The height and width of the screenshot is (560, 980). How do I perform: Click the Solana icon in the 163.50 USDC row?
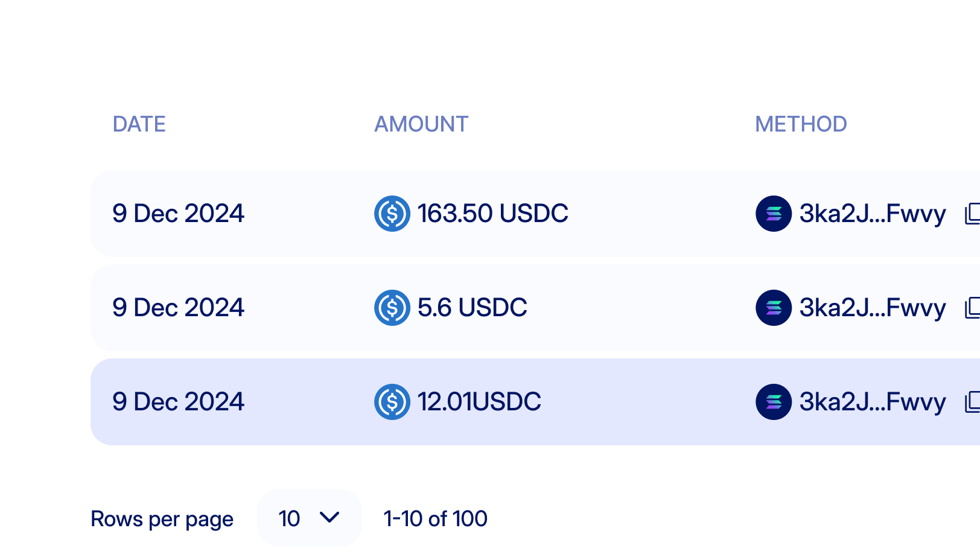(x=774, y=214)
